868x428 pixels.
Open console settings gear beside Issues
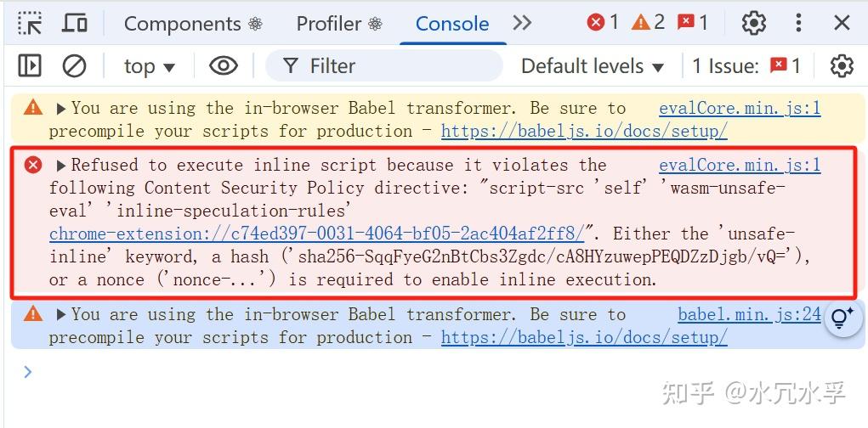pyautogui.click(x=842, y=66)
